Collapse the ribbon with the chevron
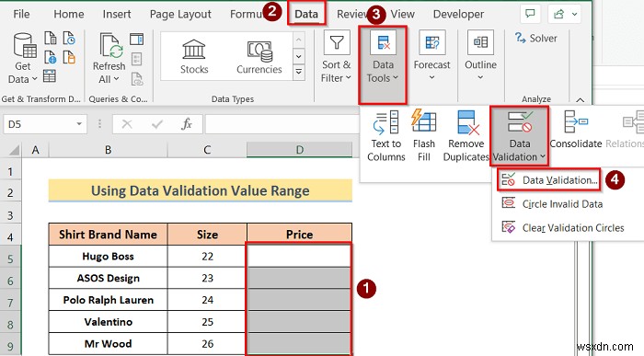The image size is (644, 356). pos(581,99)
